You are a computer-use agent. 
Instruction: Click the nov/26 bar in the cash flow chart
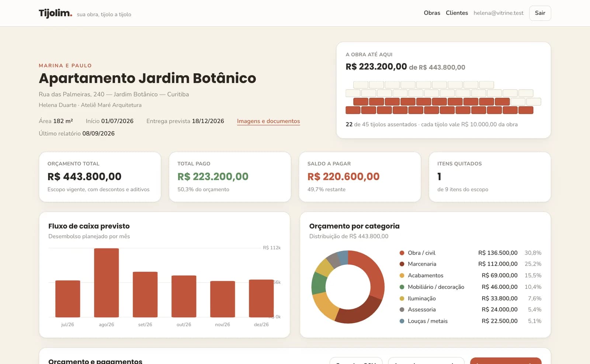click(222, 299)
